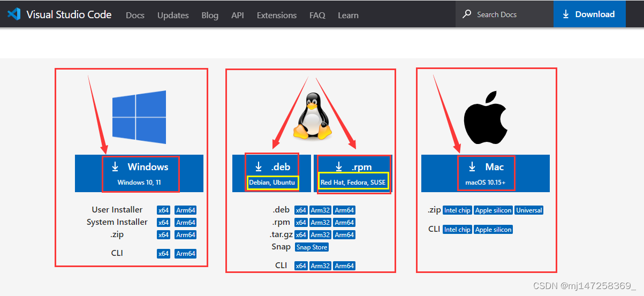Screen dimensions: 644x296
Task: Select Intel chip for Mac .zip
Action: [x=457, y=210]
